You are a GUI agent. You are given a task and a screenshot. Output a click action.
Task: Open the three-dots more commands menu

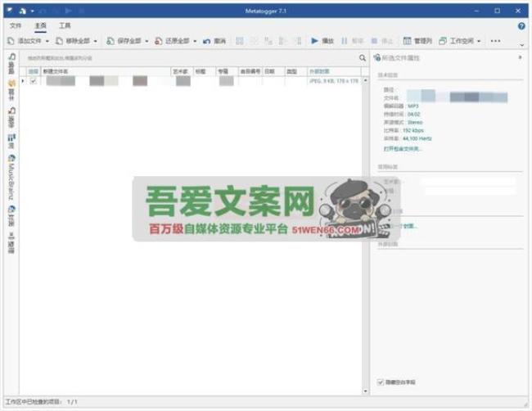click(495, 41)
